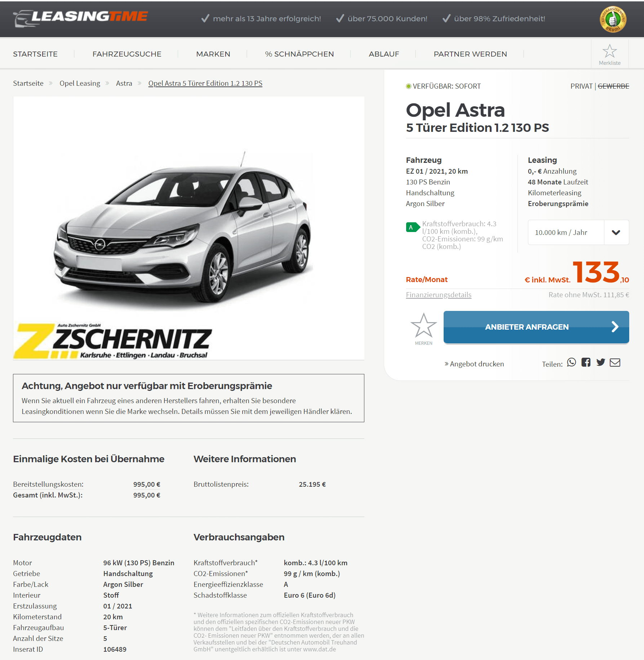Open the % SCHNÄPPCHEN menu item
This screenshot has width=644, height=660.
click(299, 54)
